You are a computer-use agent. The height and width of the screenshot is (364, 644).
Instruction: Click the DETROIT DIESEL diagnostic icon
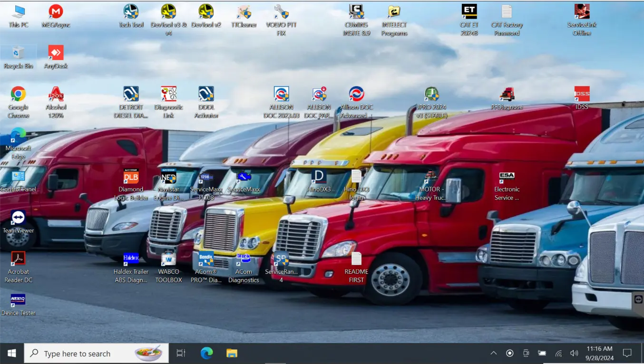tap(131, 94)
